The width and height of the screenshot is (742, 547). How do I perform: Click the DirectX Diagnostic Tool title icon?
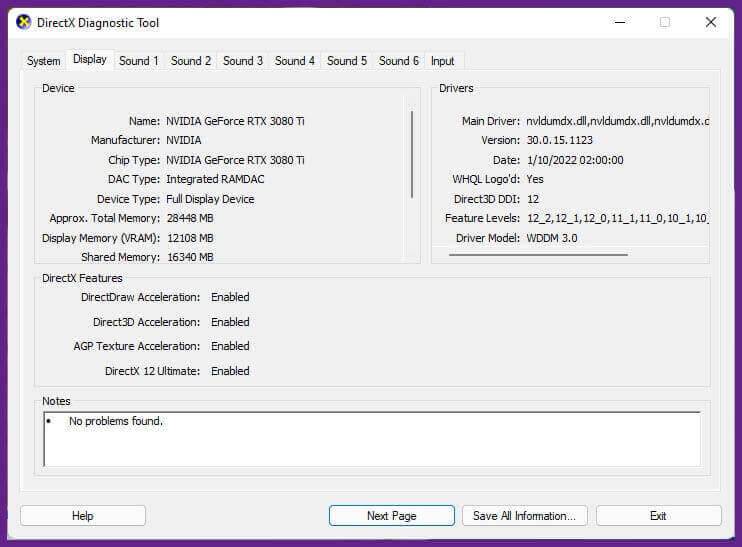pyautogui.click(x=23, y=22)
